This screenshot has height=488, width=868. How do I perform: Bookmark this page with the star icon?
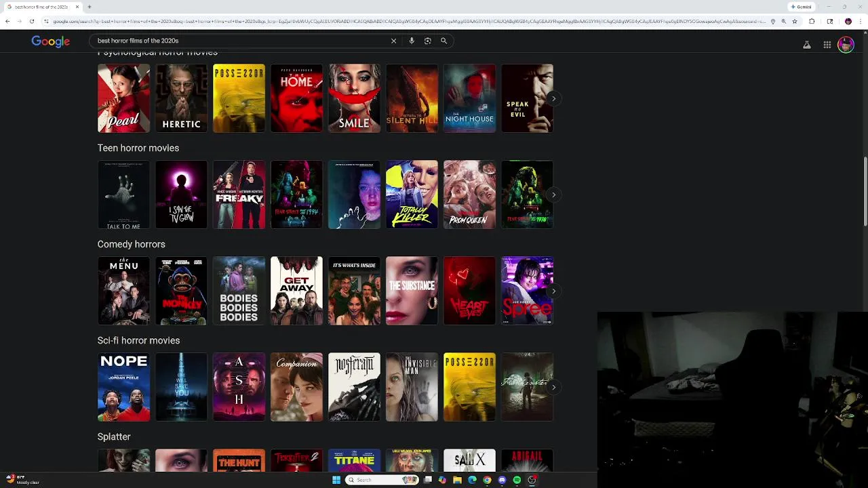tap(795, 21)
